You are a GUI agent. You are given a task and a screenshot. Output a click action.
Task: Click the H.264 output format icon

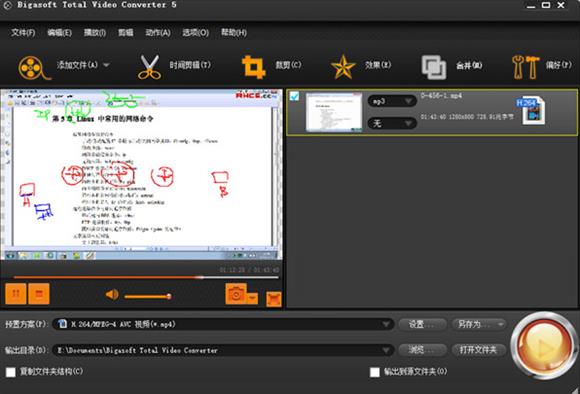tap(531, 110)
